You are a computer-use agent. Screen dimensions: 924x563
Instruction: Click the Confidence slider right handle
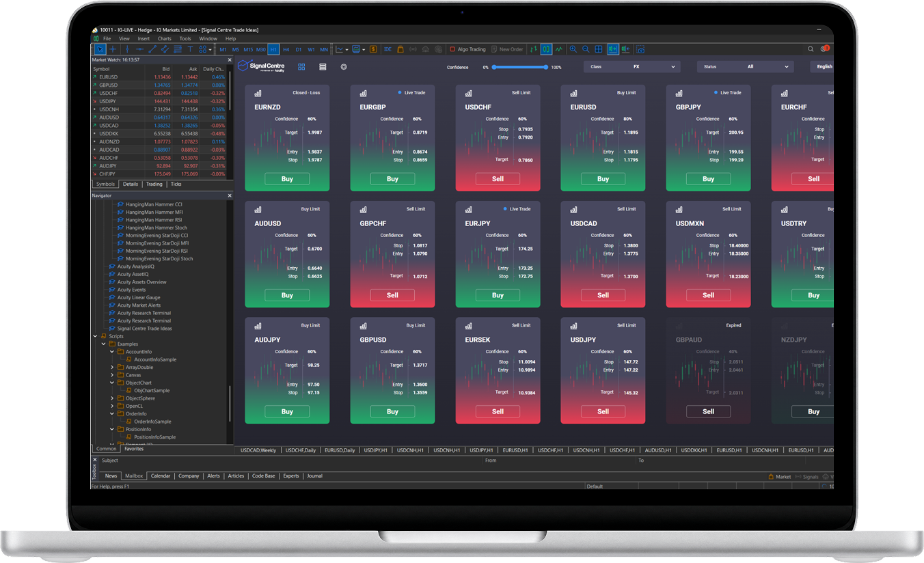tap(546, 67)
